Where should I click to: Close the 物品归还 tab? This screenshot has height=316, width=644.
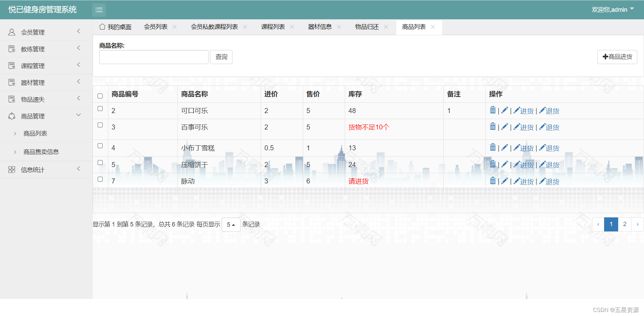[x=386, y=27]
